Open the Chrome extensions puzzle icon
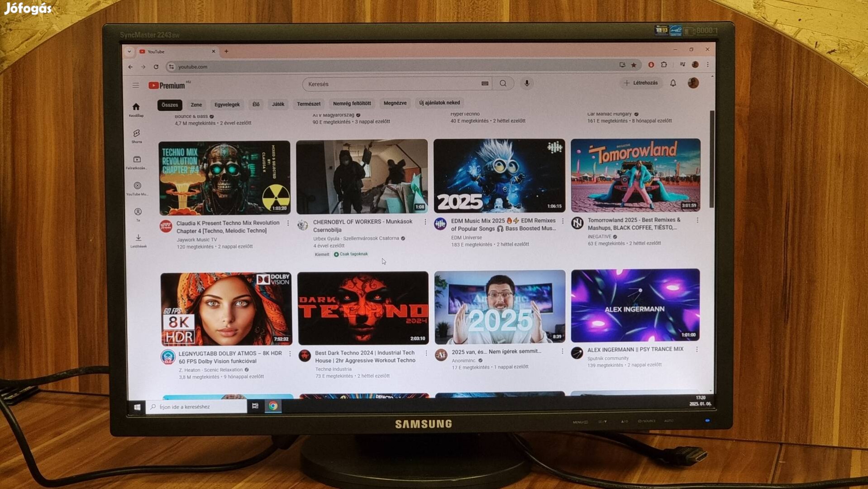This screenshot has height=489, width=868. (x=664, y=64)
